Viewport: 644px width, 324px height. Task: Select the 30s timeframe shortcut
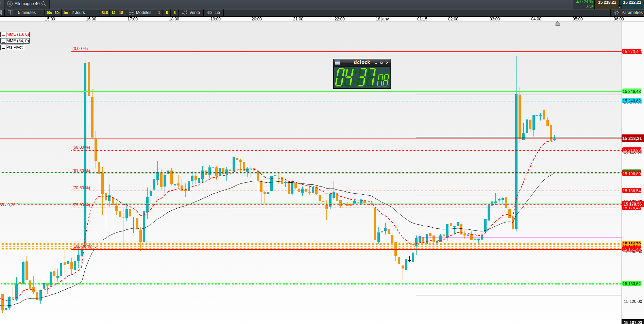pos(57,13)
